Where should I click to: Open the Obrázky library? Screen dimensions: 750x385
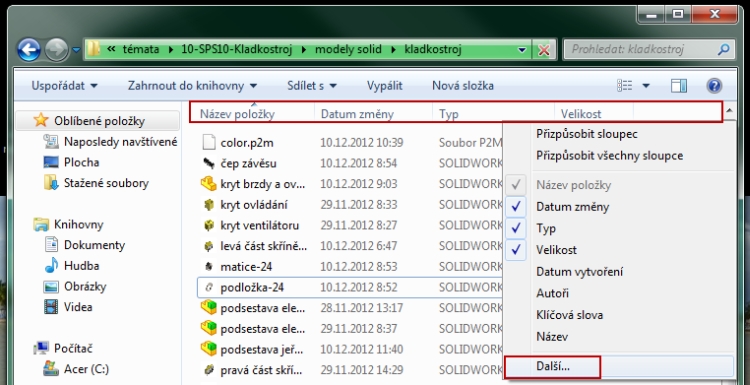pos(75,286)
